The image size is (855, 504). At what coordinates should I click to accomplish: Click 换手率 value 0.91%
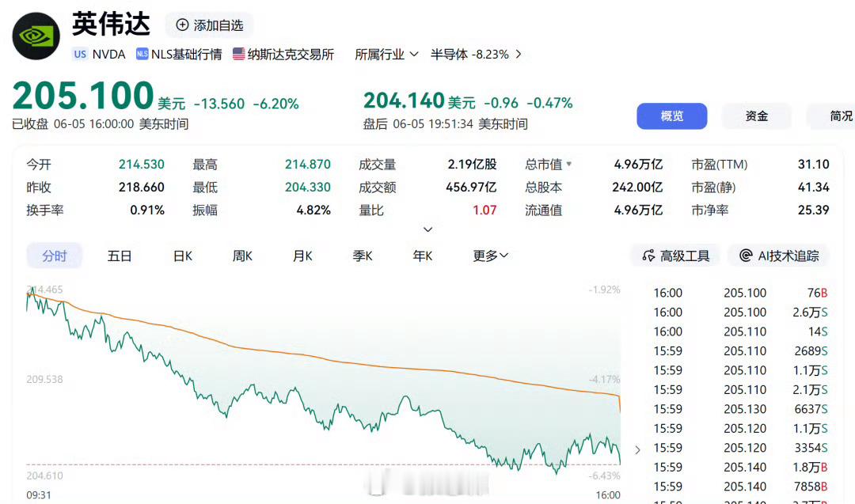pos(147,210)
